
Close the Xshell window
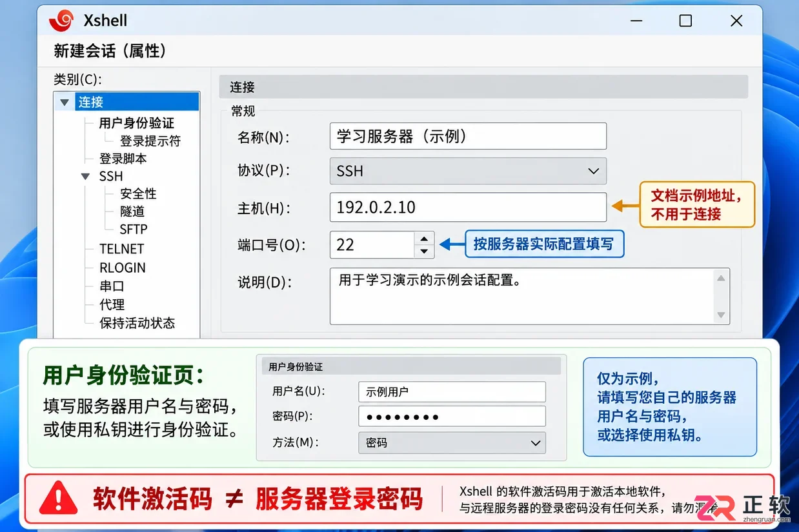pos(736,21)
